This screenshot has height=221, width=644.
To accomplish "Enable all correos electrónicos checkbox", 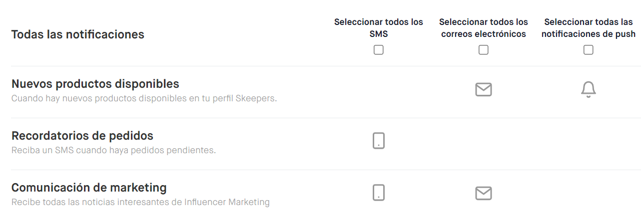I will tap(483, 50).
